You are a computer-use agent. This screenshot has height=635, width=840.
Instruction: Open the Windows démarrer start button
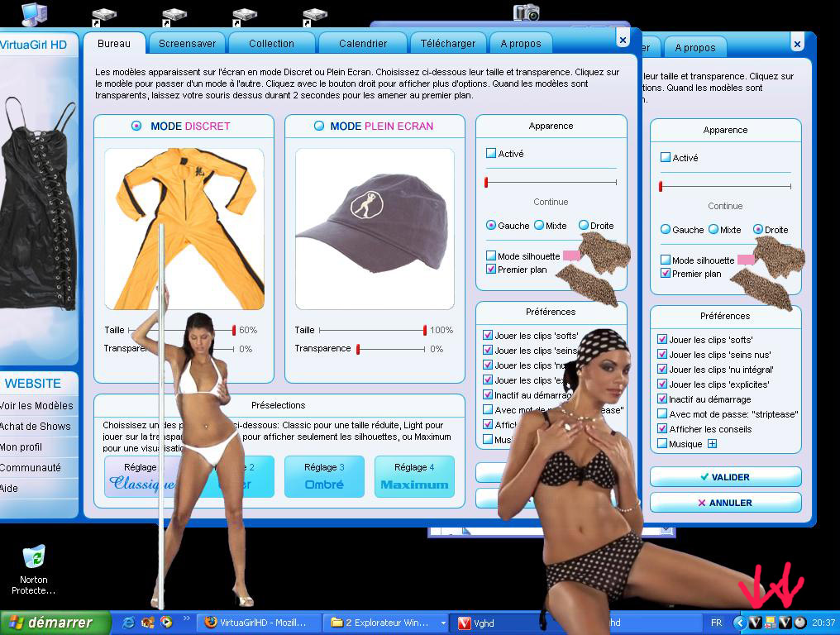pos(55,623)
